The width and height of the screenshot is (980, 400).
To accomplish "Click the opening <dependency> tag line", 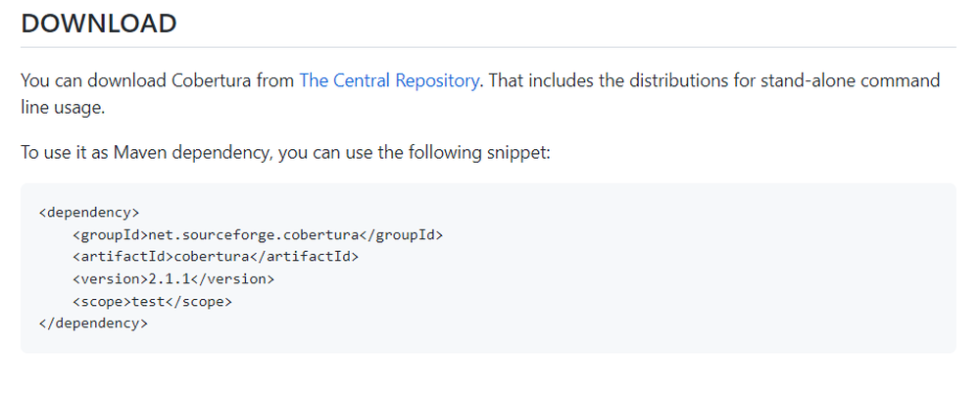I will click(89, 213).
